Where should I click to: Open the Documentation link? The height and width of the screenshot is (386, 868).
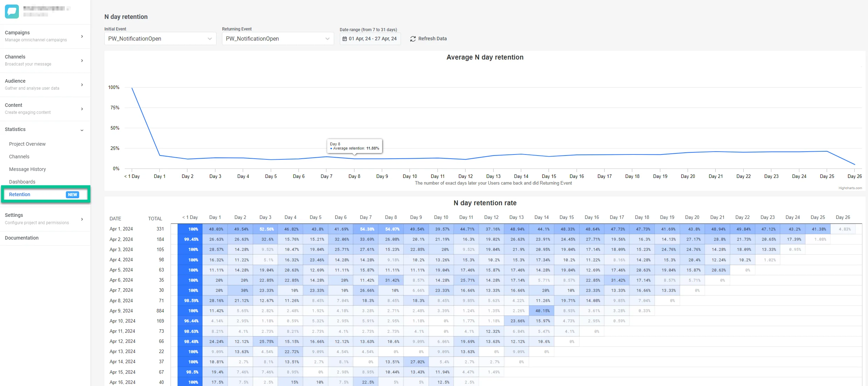point(22,238)
